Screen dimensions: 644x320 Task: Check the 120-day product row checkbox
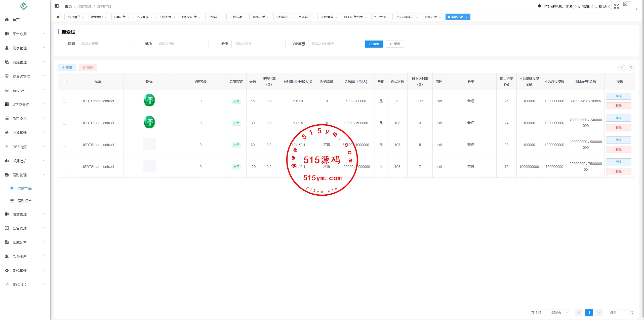click(x=64, y=167)
